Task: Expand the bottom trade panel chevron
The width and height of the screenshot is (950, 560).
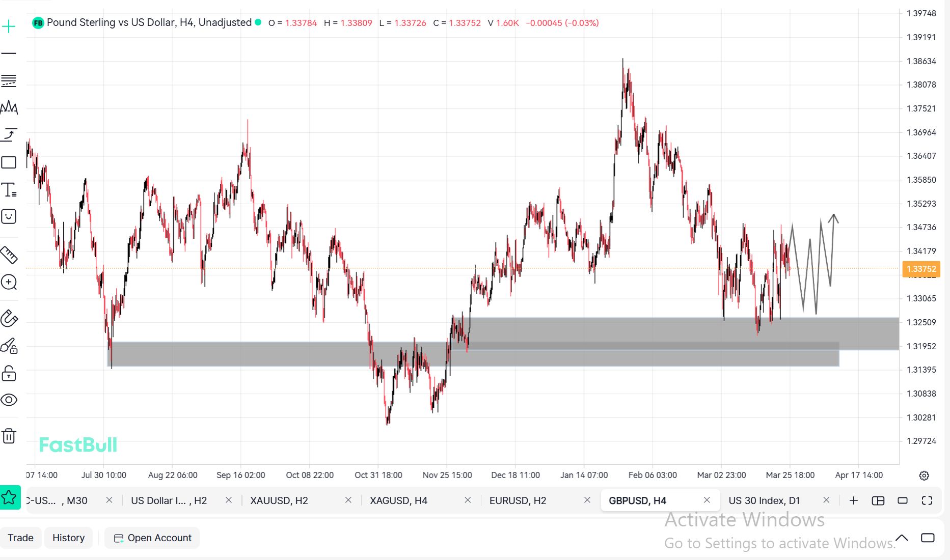Action: point(902,538)
